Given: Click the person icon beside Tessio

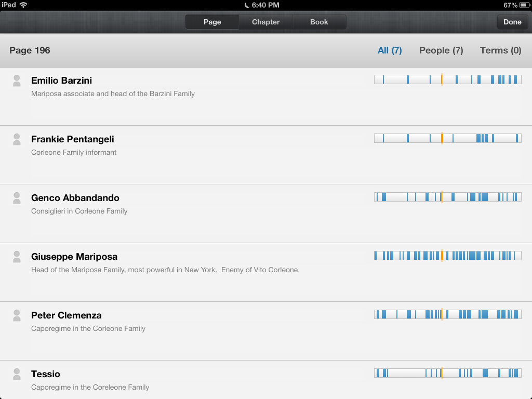Looking at the screenshot, I should [x=17, y=374].
